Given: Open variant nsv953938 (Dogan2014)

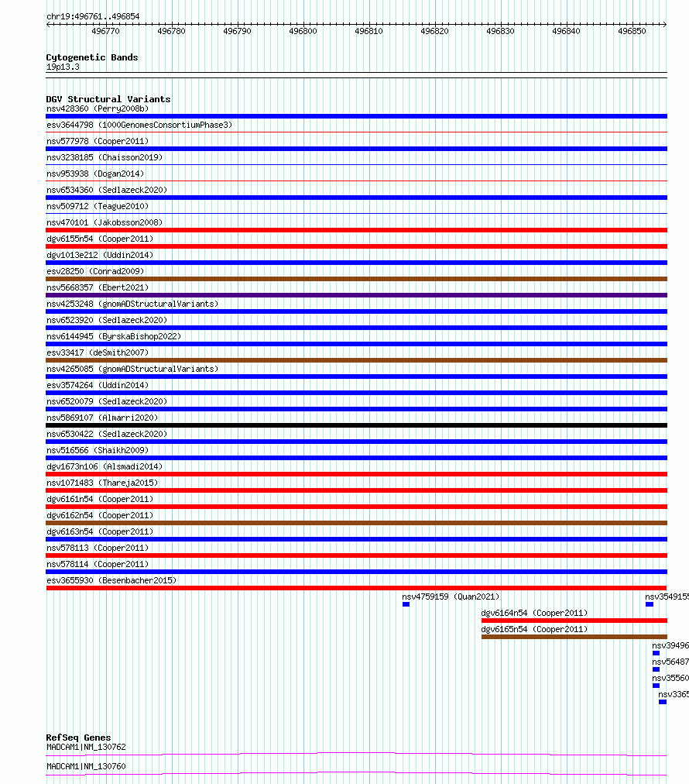Looking at the screenshot, I should click(x=95, y=174).
